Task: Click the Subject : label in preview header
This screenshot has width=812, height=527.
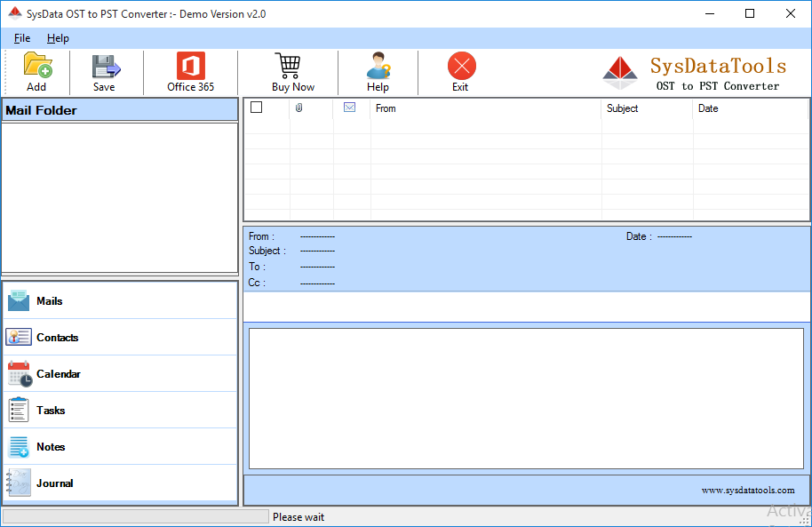Action: click(267, 251)
